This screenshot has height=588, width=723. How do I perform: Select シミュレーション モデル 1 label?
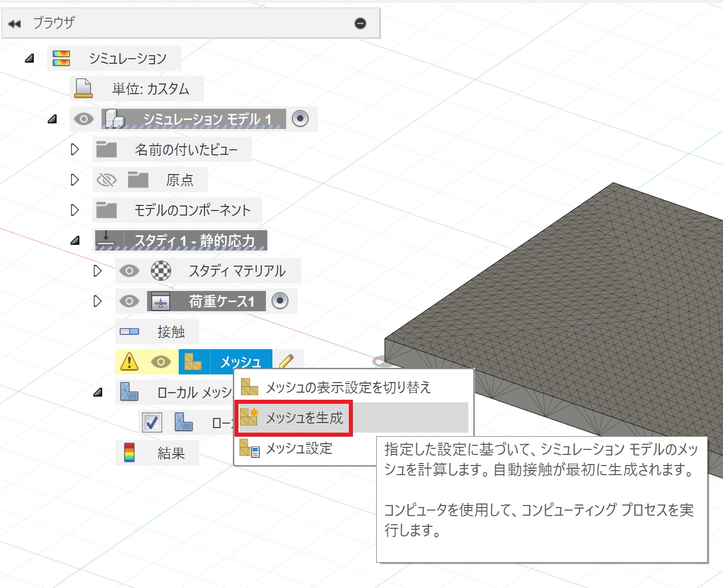(208, 119)
